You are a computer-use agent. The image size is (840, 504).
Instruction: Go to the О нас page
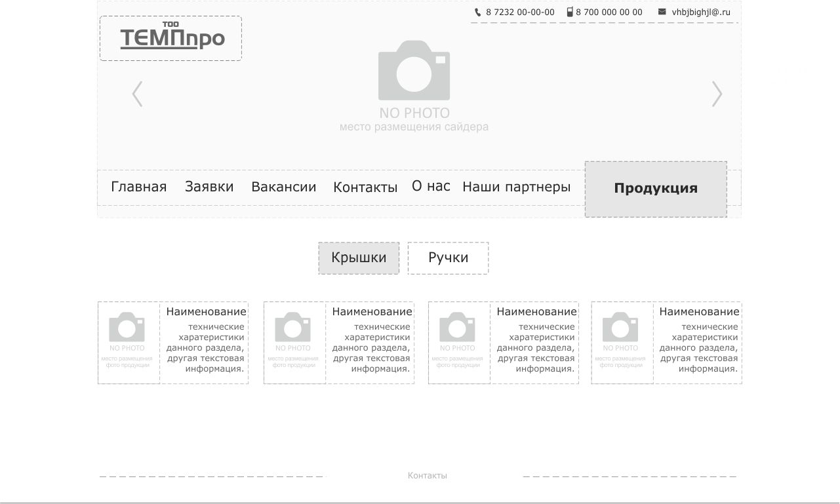click(x=431, y=186)
